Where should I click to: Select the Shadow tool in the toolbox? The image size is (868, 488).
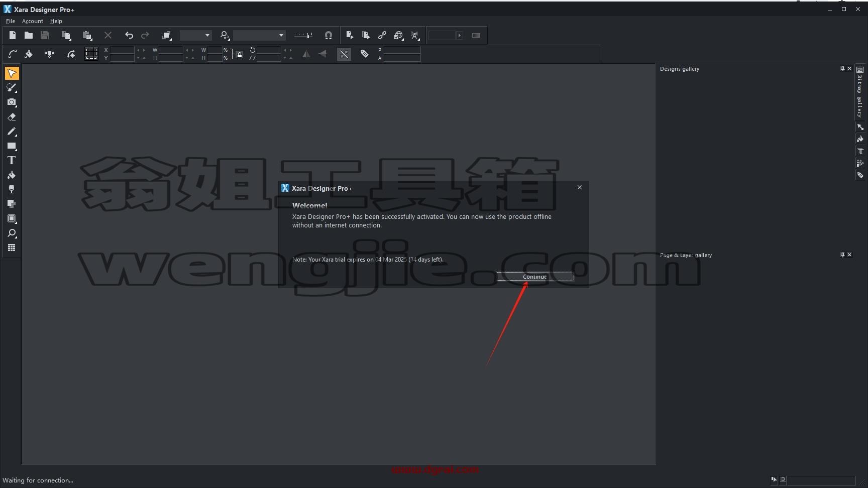click(x=12, y=204)
